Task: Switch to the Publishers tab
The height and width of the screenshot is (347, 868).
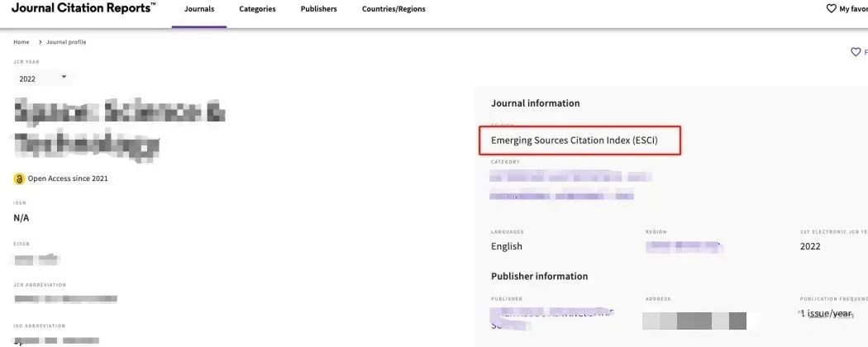Action: (319, 9)
